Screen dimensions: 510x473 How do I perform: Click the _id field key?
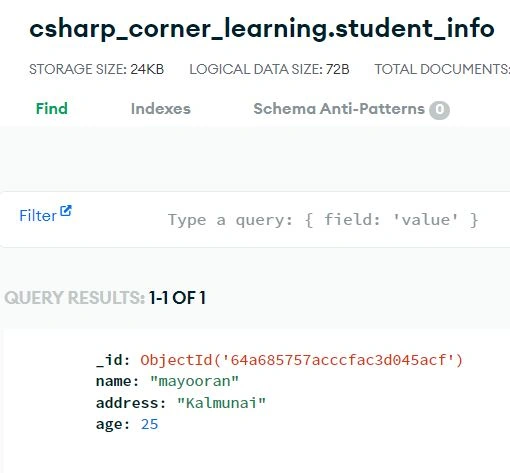tap(113, 360)
